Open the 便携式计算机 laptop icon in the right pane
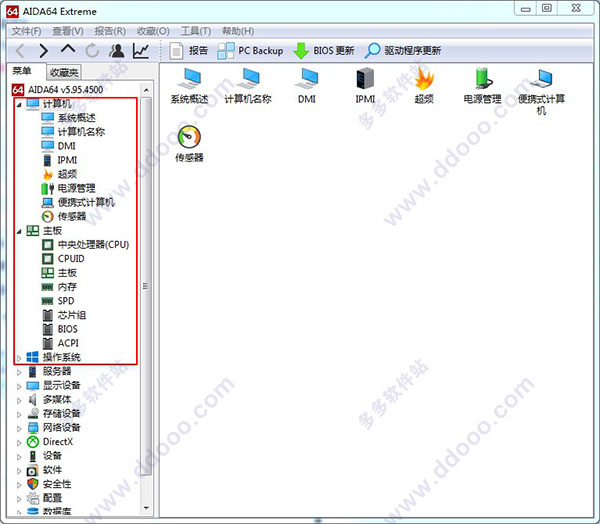Image resolution: width=600 pixels, height=524 pixels. click(x=541, y=91)
